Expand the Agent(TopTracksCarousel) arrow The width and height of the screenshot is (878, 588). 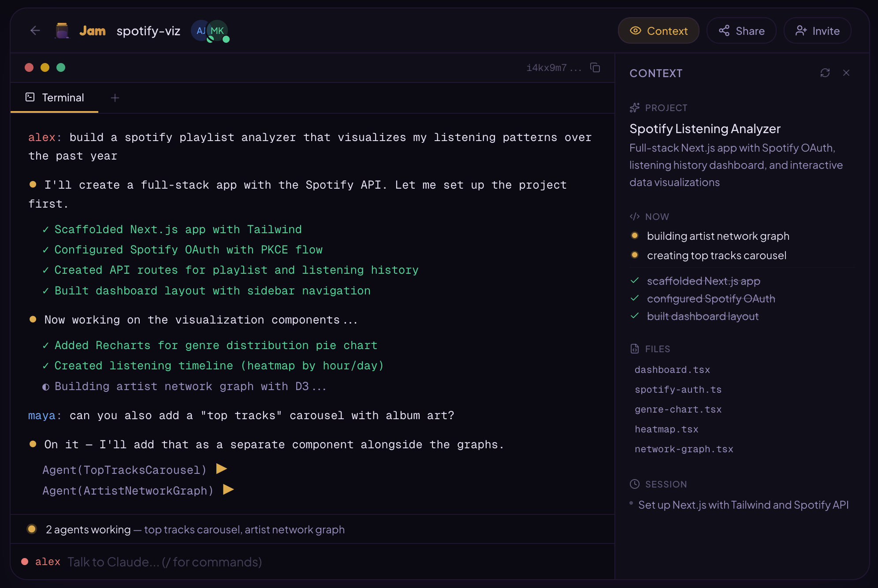pos(222,469)
